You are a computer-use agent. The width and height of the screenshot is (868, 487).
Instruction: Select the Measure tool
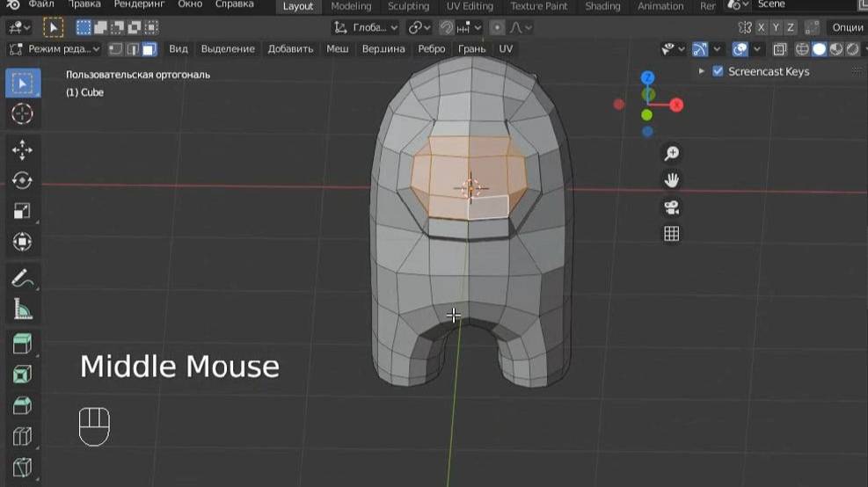(x=23, y=309)
